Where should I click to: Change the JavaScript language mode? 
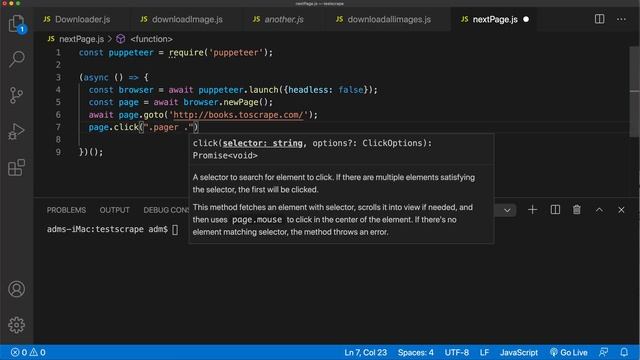point(518,352)
